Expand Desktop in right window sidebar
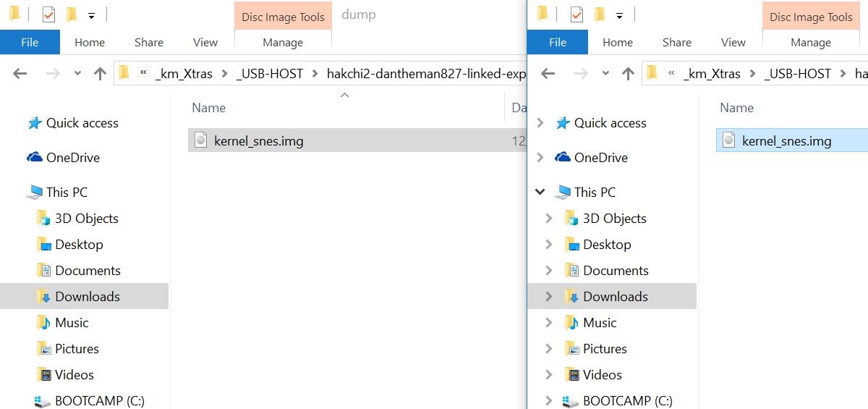This screenshot has height=409, width=868. [x=549, y=245]
